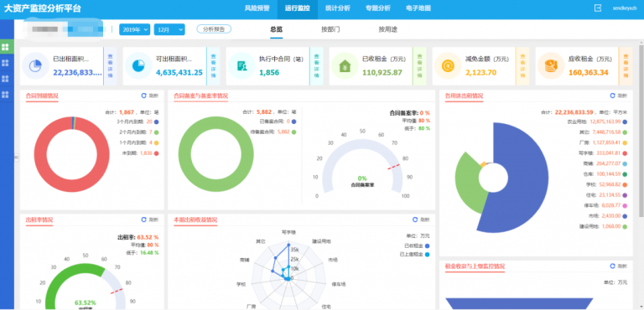Click the fourth sidebar grid icon
This screenshot has width=644, height=310.
(5, 95)
